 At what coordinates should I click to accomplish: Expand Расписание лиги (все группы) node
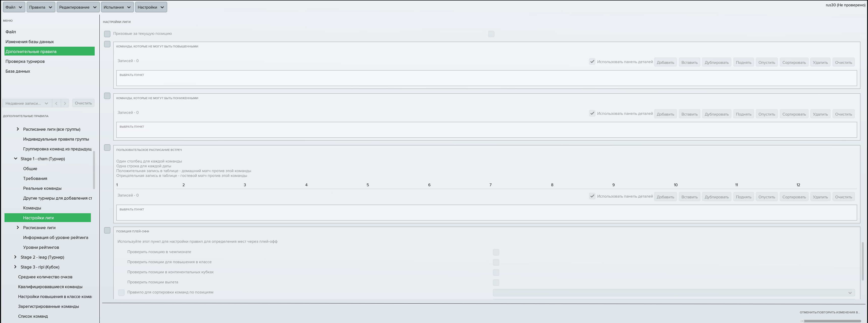[18, 129]
